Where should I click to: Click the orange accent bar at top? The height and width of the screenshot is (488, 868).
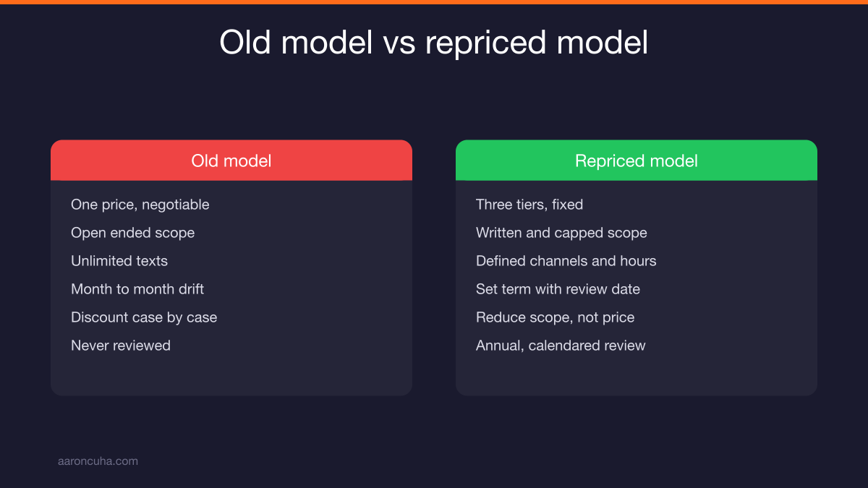tap(434, 2)
